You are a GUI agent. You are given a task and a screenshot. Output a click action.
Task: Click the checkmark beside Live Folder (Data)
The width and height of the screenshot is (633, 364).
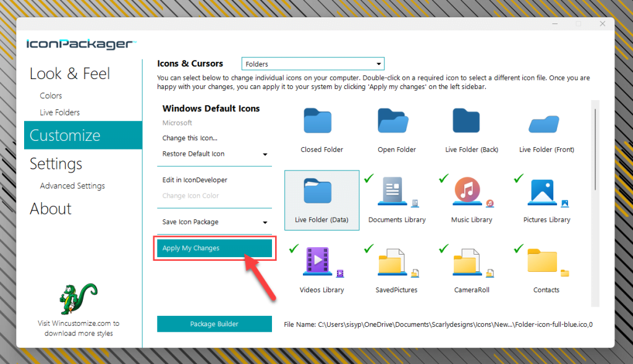(368, 179)
